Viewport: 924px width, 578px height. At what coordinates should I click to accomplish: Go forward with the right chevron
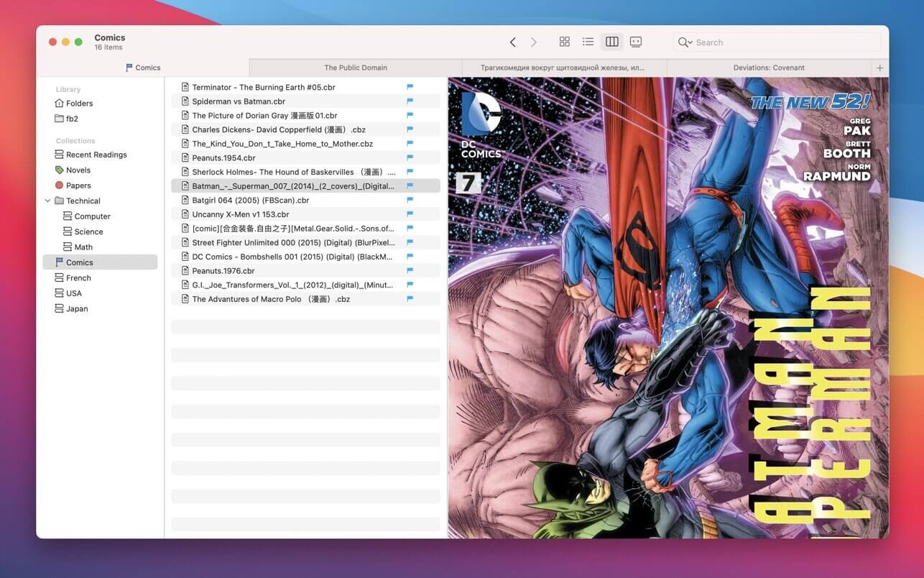[x=533, y=42]
